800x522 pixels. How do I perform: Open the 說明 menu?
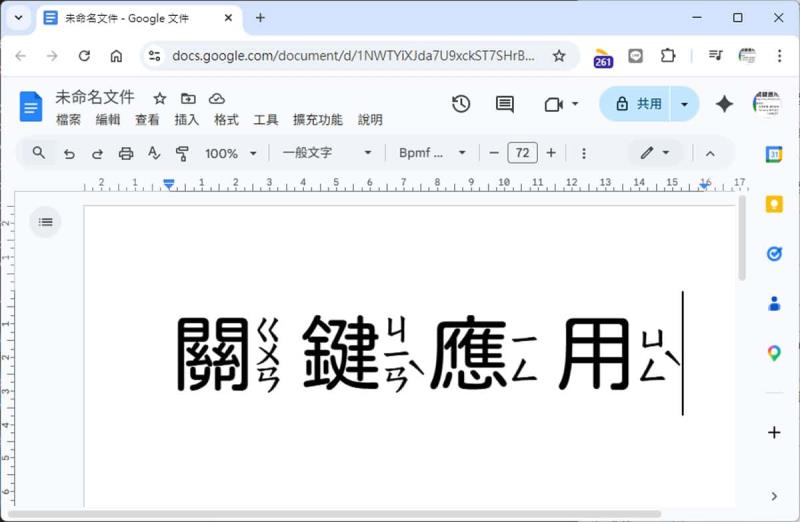pos(370,120)
